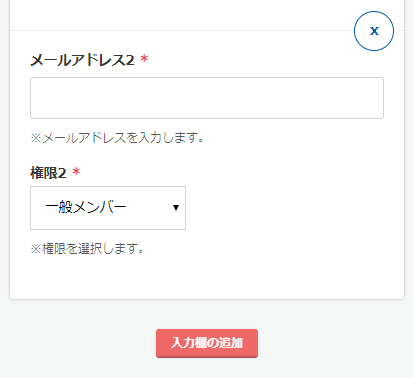
Task: Remove this entry with the circular x button
Action: [x=374, y=31]
